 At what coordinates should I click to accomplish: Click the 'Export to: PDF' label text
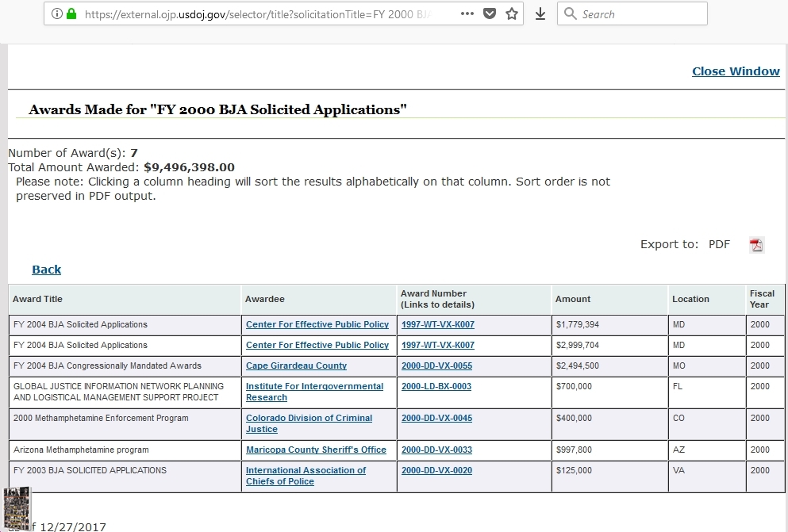click(x=685, y=244)
